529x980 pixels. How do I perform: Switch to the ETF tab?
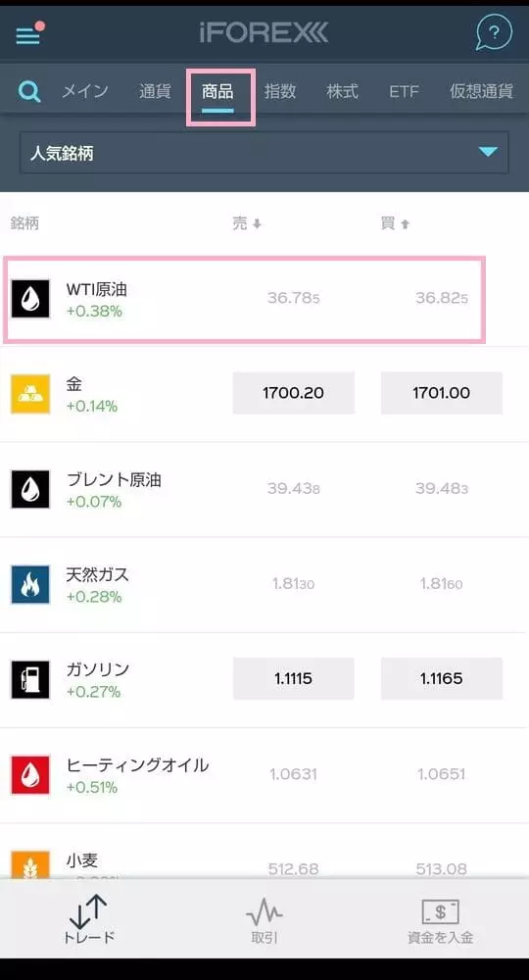pos(404,91)
